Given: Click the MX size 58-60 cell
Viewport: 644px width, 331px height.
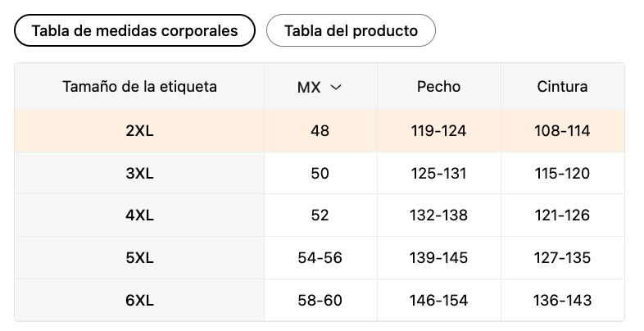Looking at the screenshot, I should click(320, 301).
